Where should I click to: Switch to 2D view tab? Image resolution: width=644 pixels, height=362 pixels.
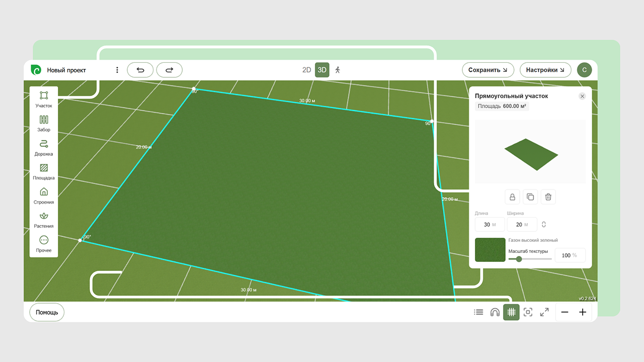pyautogui.click(x=306, y=70)
